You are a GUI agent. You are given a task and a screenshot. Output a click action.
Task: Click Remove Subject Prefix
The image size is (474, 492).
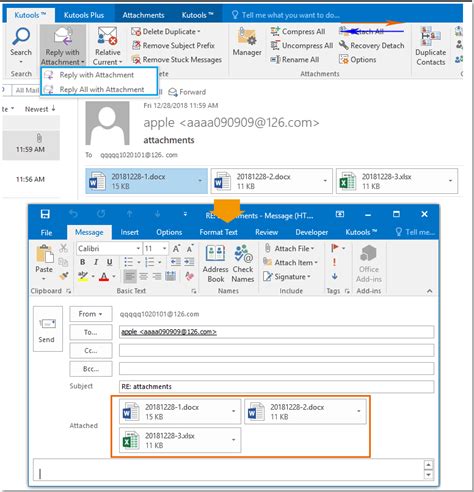pos(173,45)
